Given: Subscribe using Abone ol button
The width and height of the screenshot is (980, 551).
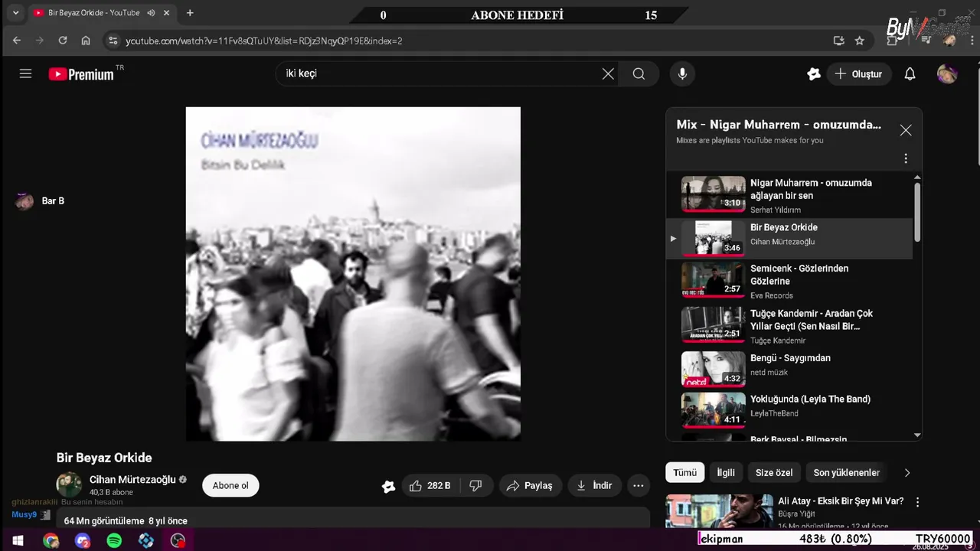Looking at the screenshot, I should click(230, 486).
